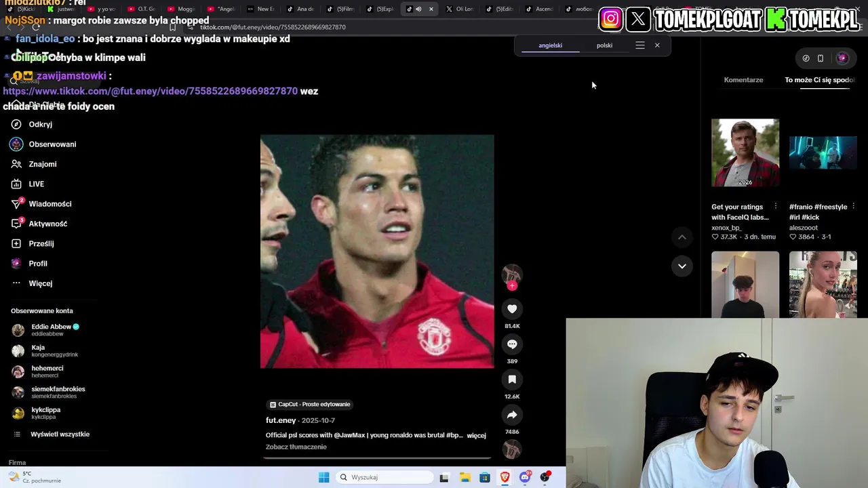The height and width of the screenshot is (488, 868).
Task: Switch to the 'New E' browser tab
Action: 260,9
